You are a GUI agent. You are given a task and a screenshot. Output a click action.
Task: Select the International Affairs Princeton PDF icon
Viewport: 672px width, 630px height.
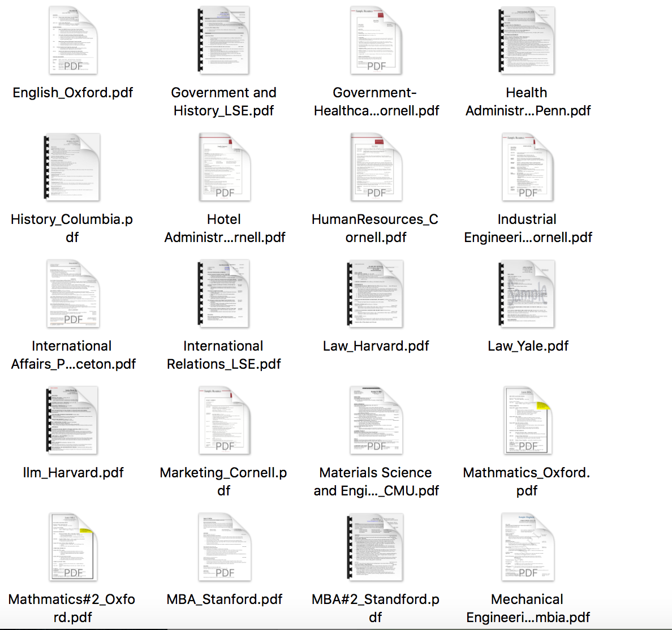pos(73,294)
